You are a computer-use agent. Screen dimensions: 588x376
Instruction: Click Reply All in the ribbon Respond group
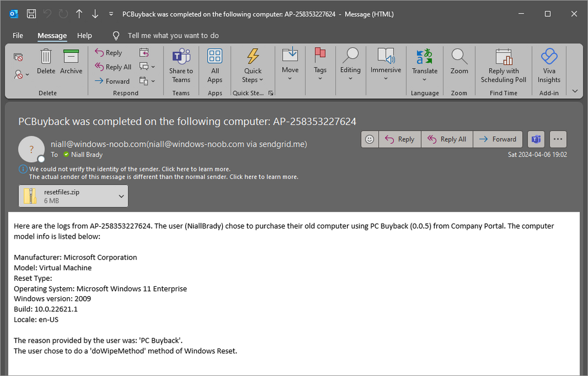click(113, 67)
